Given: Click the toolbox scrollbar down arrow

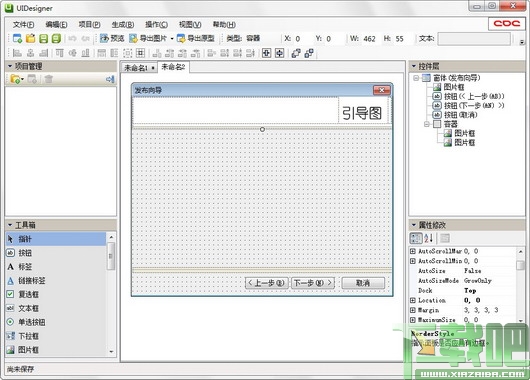Looking at the screenshot, I should click(111, 352).
